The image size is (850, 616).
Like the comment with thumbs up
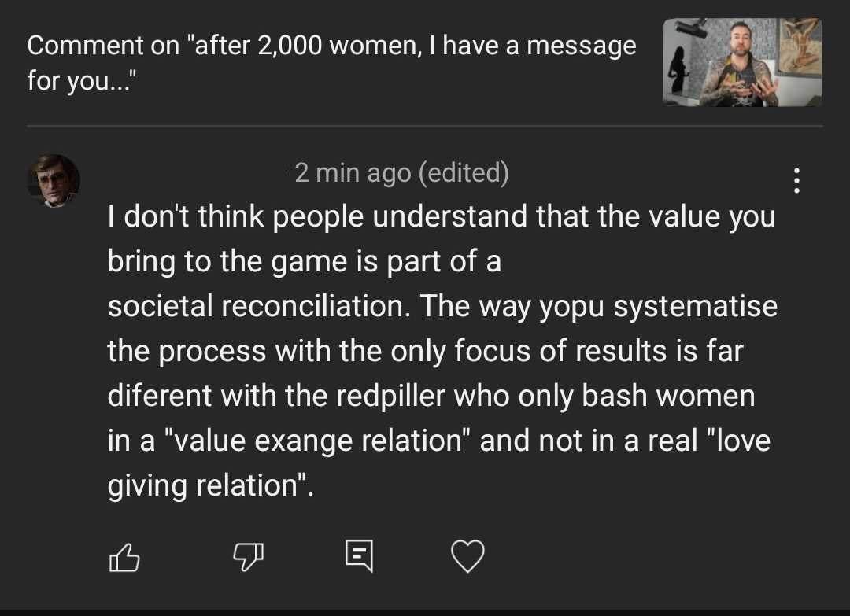click(x=124, y=558)
